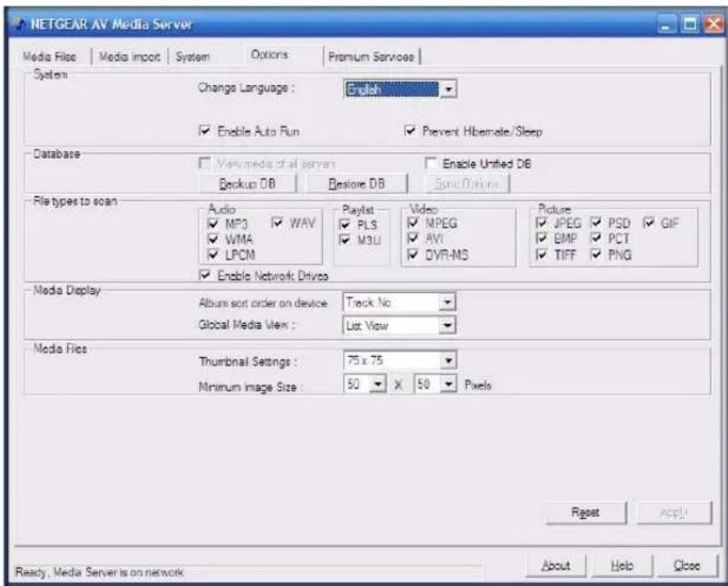Open the Thumbnail Settings dropdown
Image resolution: width=728 pixels, height=586 pixels.
[448, 360]
